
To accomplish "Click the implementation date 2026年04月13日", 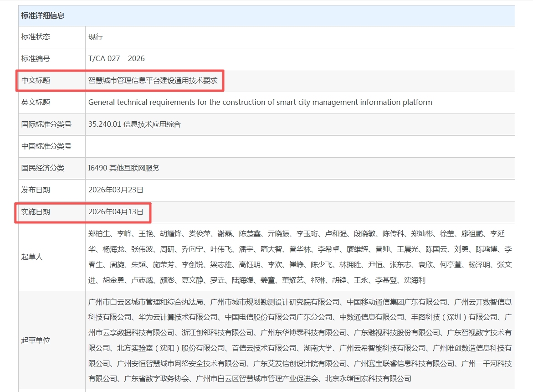I will 116,212.
